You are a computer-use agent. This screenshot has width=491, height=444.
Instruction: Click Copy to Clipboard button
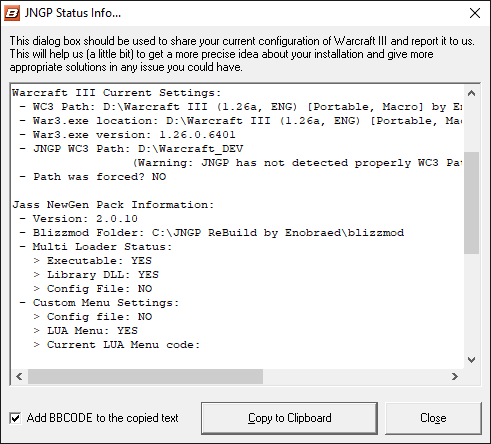(x=289, y=418)
